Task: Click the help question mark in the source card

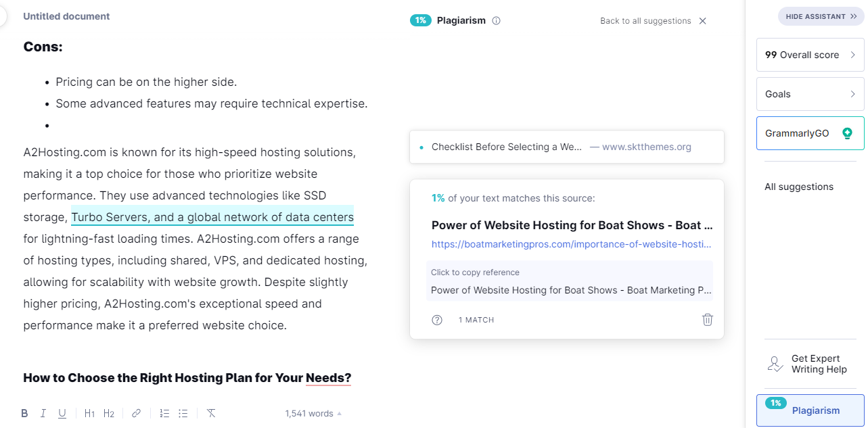Action: [437, 320]
